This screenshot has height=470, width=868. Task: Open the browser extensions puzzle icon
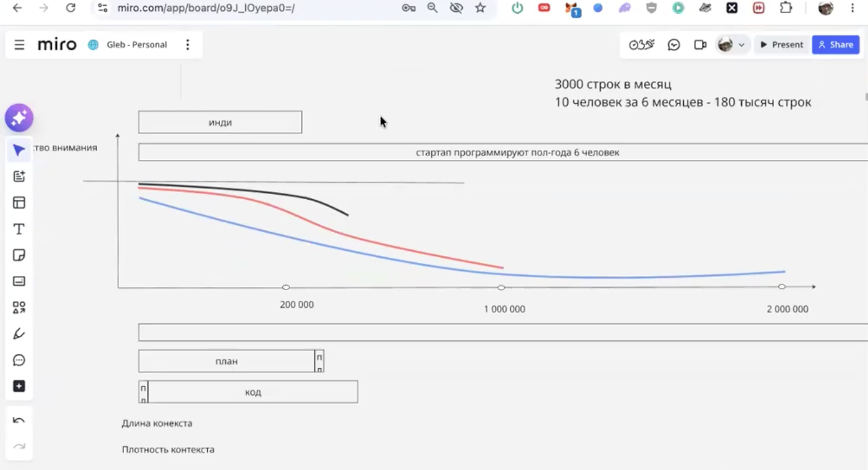pos(786,8)
